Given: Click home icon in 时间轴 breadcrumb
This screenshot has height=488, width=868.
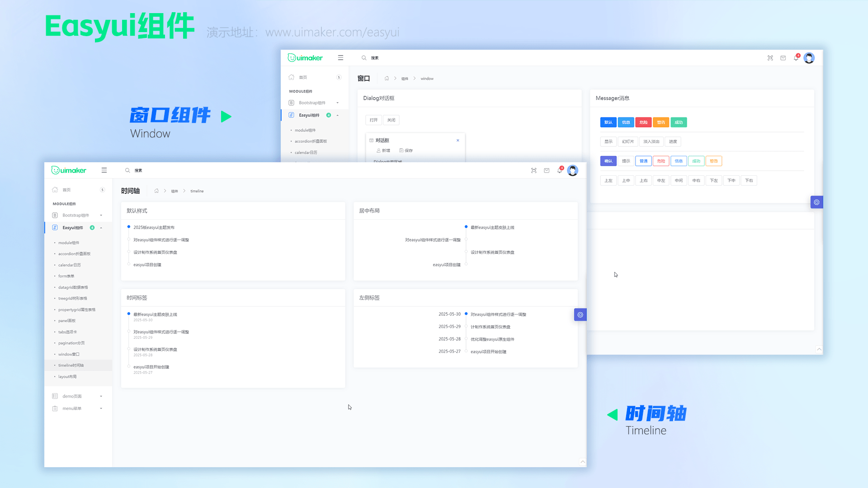Looking at the screenshot, I should click(x=156, y=191).
